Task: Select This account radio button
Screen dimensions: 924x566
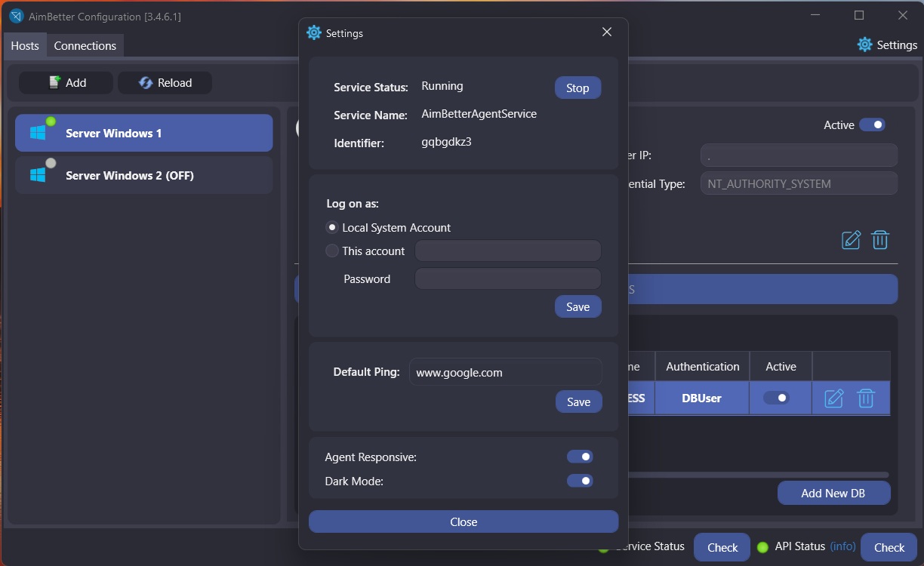Action: (332, 251)
